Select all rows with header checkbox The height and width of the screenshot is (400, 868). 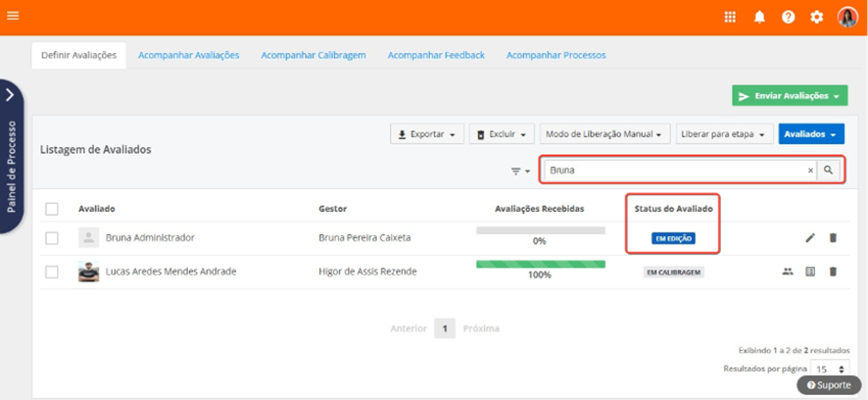click(x=52, y=209)
